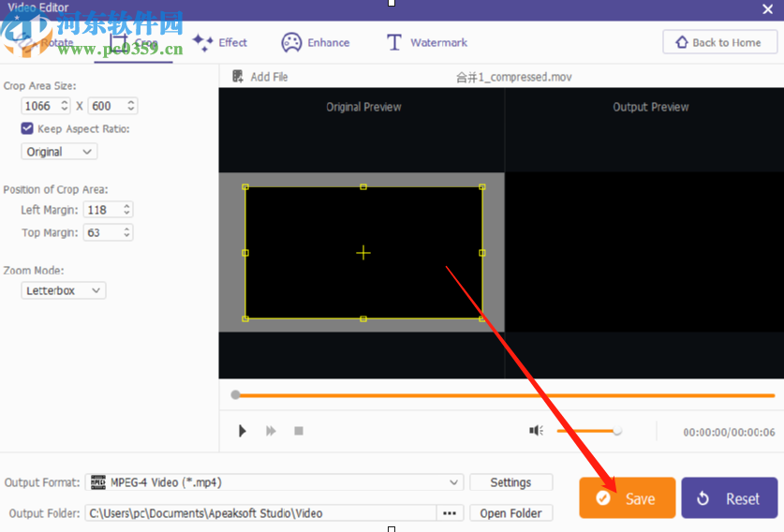This screenshot has width=784, height=532.
Task: Click the Settings button
Action: 510,482
